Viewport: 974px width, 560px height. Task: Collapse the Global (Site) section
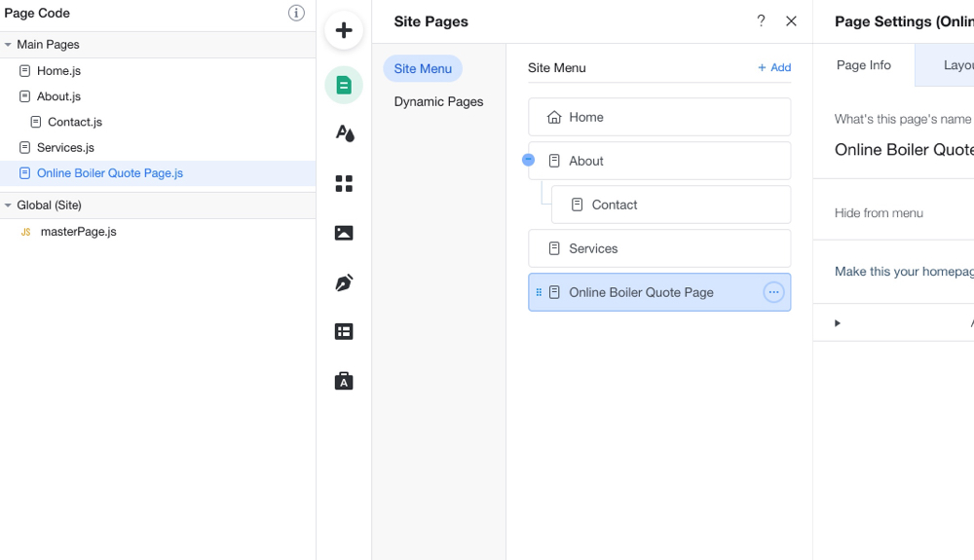tap(8, 205)
